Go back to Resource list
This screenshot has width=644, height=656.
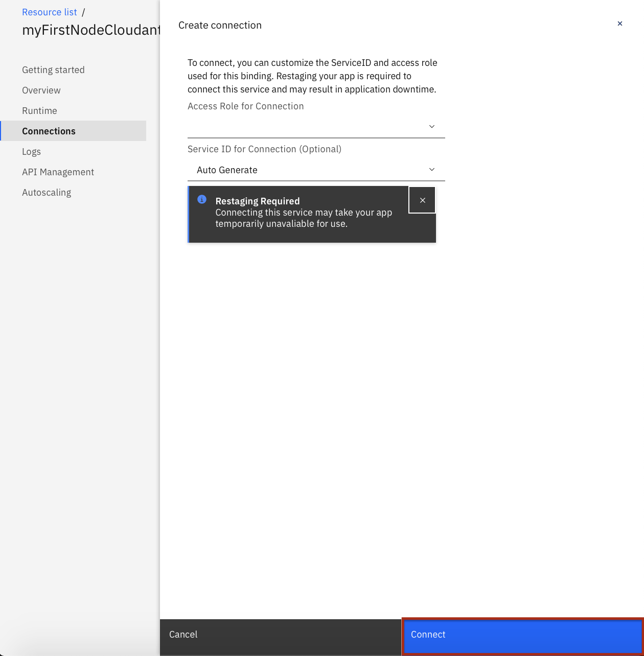coord(50,12)
